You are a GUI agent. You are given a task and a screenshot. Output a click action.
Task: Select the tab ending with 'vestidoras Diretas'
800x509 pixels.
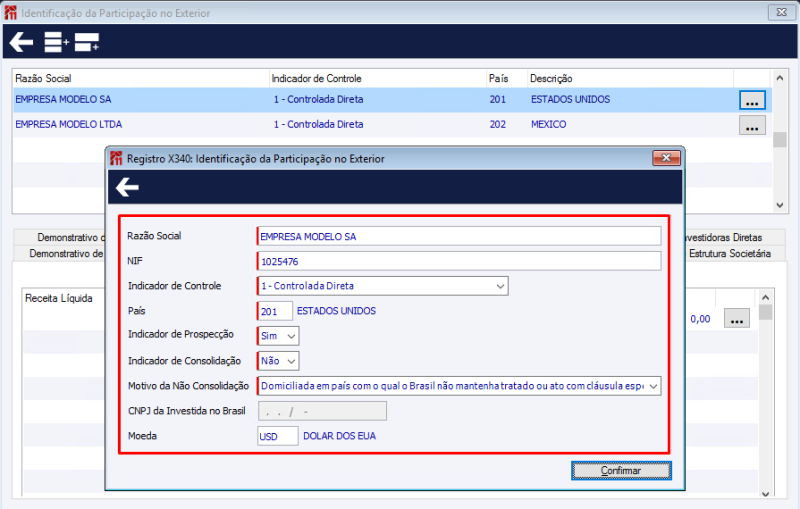click(x=722, y=237)
